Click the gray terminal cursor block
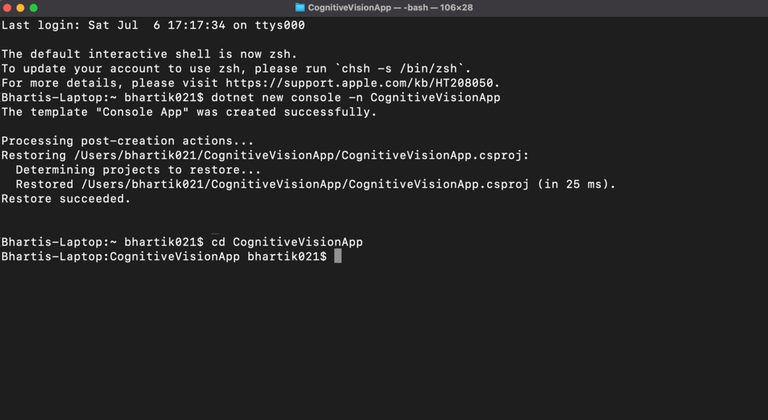The image size is (768, 420). (337, 256)
